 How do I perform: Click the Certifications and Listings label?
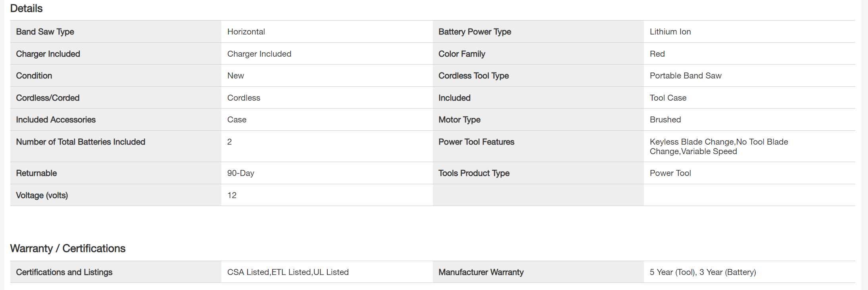[x=64, y=272]
